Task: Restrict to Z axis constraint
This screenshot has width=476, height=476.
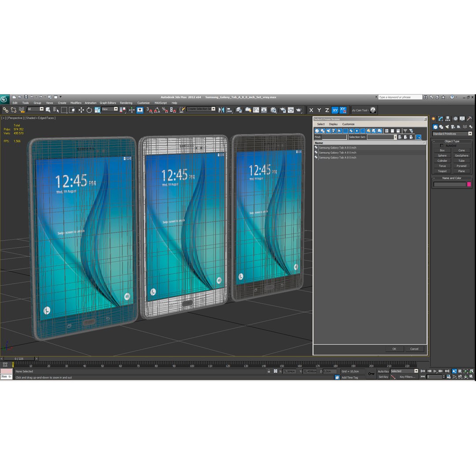Action: [x=327, y=110]
